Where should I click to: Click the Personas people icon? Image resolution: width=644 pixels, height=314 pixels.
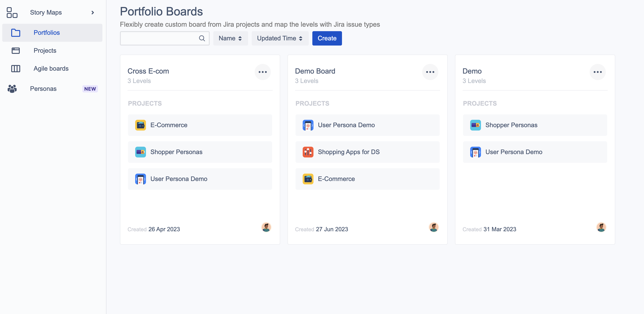click(x=12, y=89)
